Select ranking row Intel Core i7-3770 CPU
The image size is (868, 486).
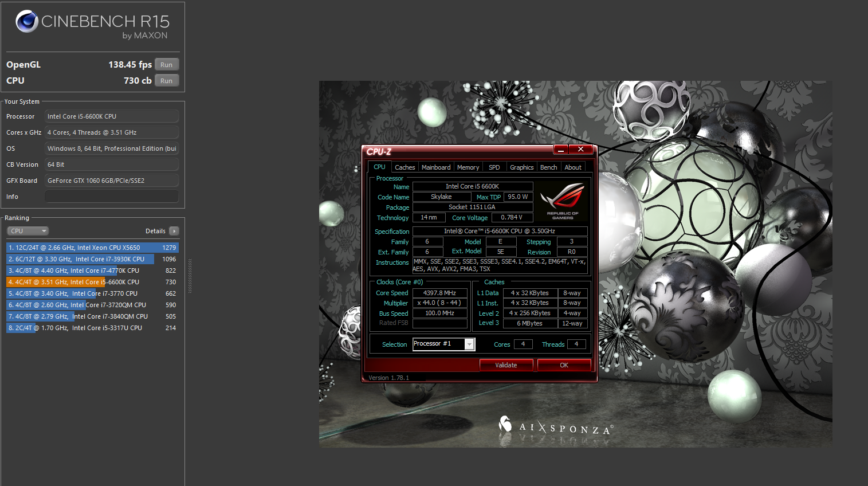pos(92,293)
